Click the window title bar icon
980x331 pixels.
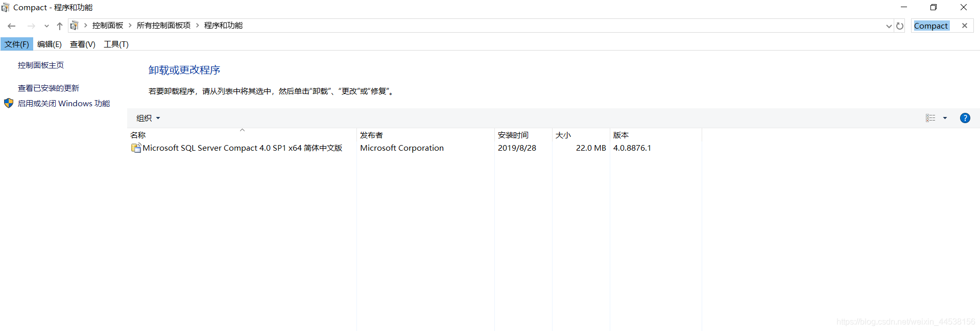click(x=6, y=7)
